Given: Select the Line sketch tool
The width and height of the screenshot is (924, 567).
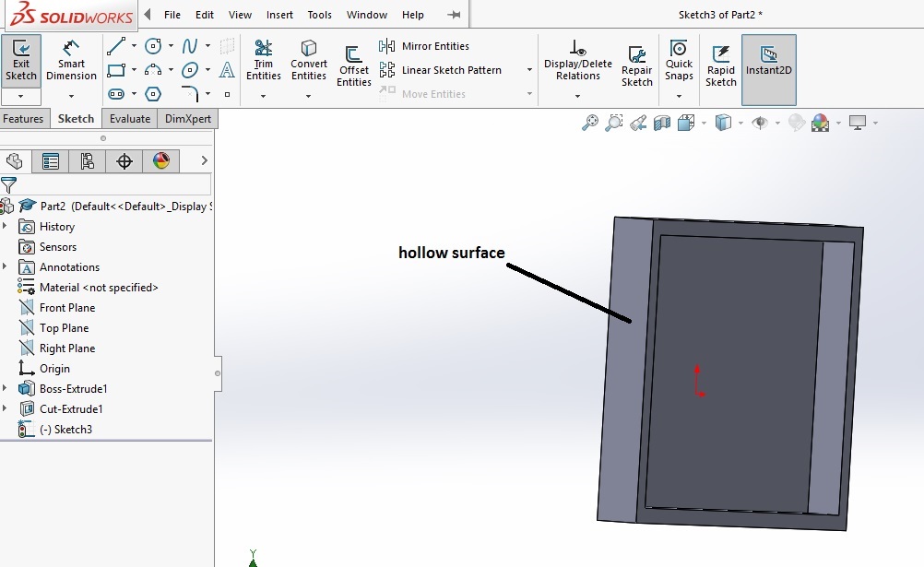Looking at the screenshot, I should click(x=115, y=46).
